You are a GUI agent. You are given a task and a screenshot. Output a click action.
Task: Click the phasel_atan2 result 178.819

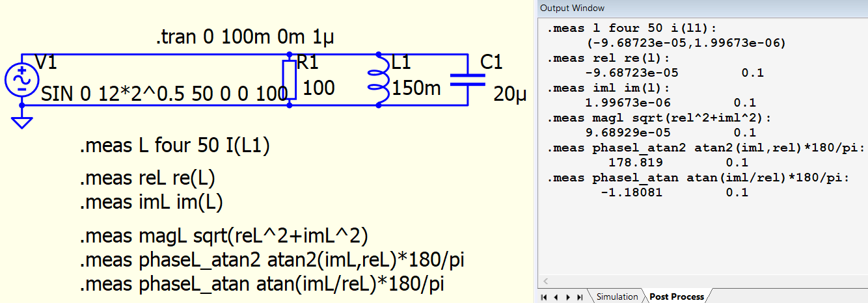pyautogui.click(x=635, y=163)
